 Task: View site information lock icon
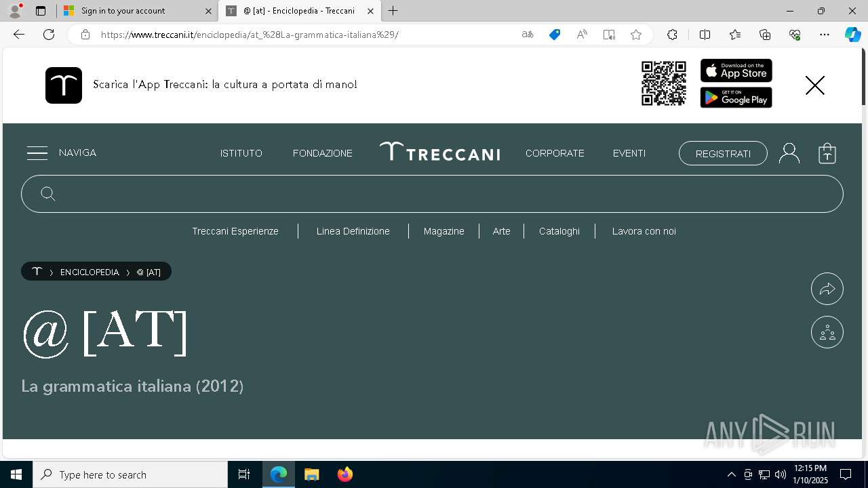point(85,35)
